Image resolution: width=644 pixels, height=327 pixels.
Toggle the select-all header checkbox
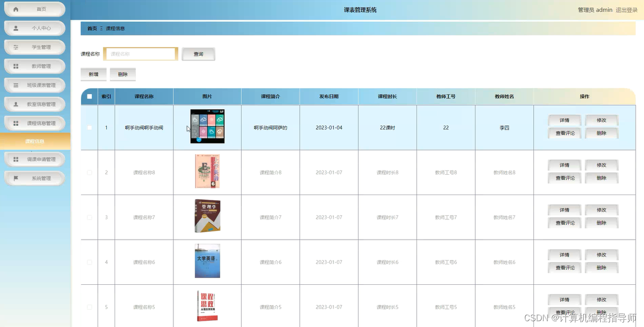click(x=89, y=97)
